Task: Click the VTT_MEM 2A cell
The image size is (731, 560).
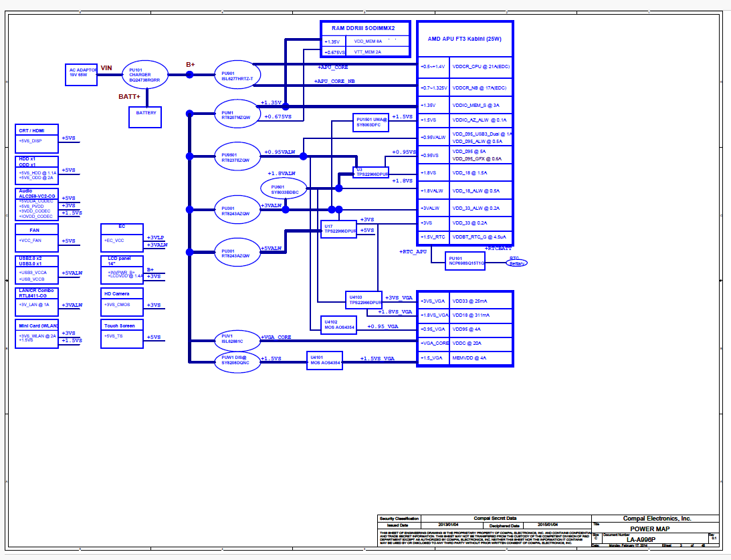Action: 378,52
